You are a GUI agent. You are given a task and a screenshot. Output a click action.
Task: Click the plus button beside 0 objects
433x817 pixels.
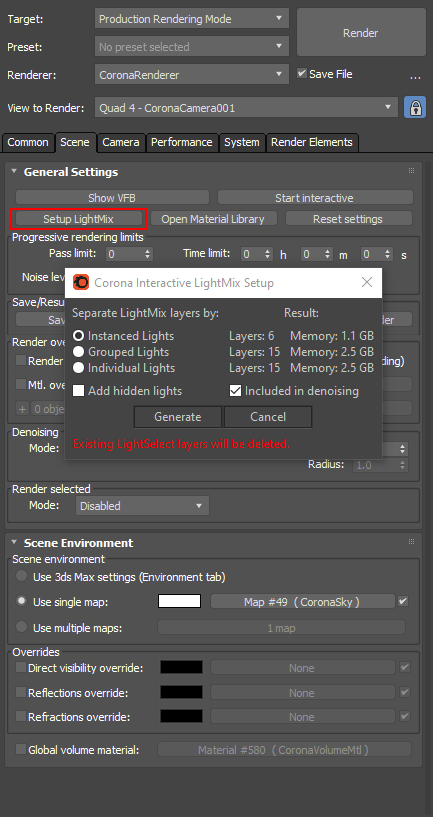22,409
